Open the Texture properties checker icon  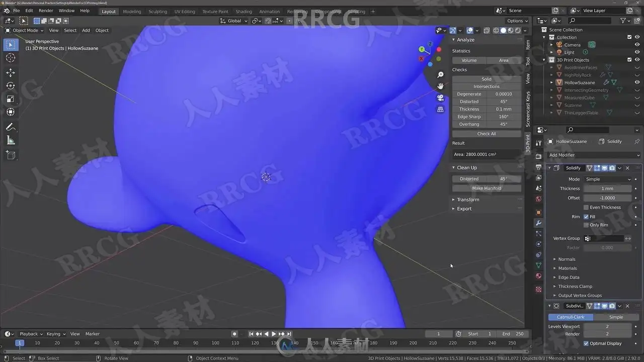click(538, 290)
